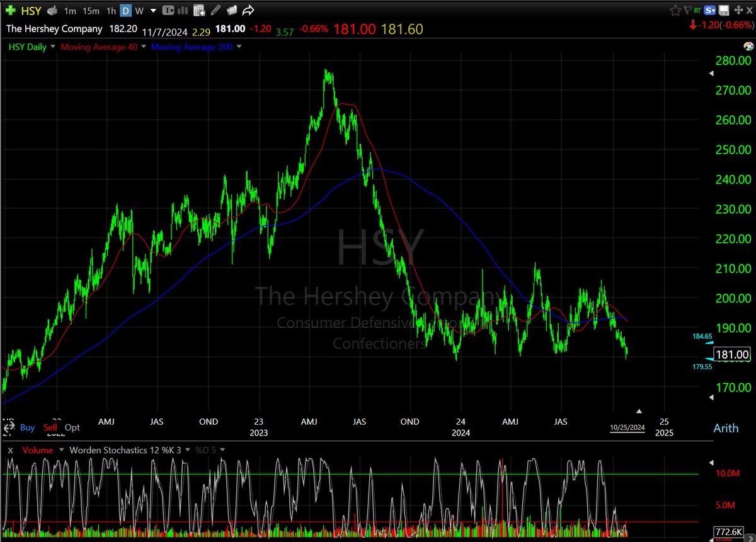Expand the timeframe dropdown arrow

click(154, 11)
